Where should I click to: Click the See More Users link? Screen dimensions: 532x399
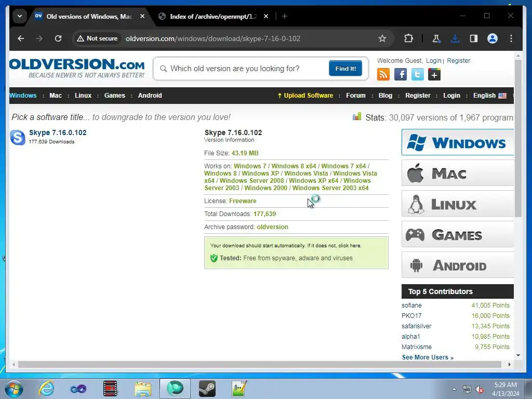coord(428,357)
